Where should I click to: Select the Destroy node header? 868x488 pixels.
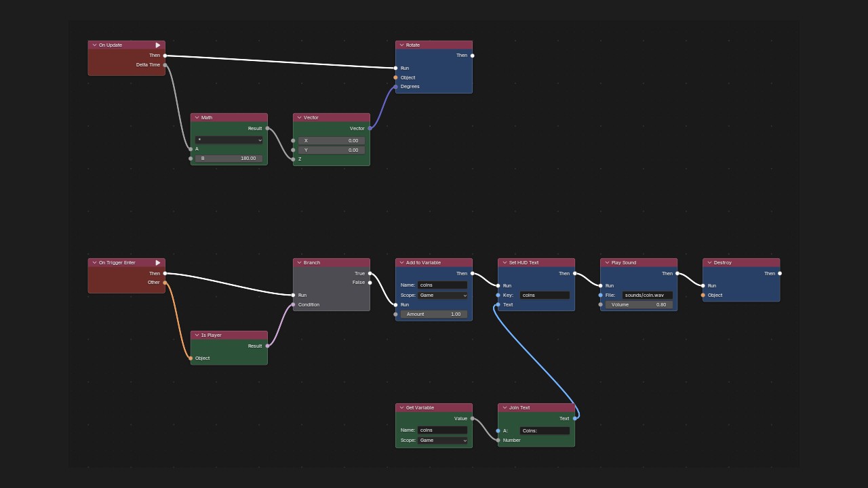point(741,263)
